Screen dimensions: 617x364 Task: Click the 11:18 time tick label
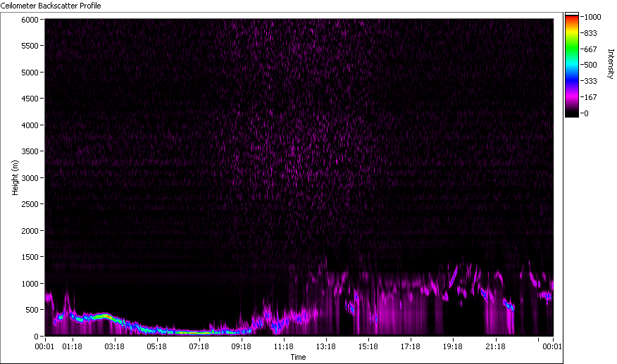point(284,346)
